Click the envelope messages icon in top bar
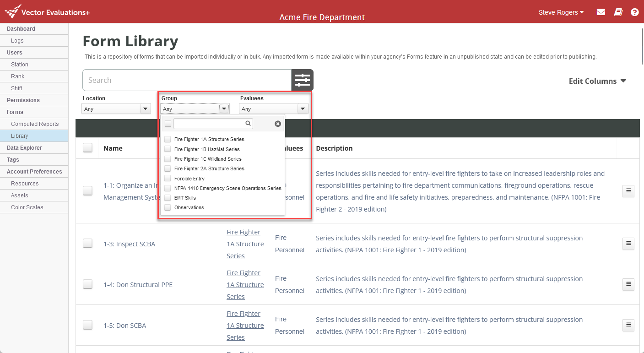Screen dimensions: 644x353 pyautogui.click(x=601, y=12)
